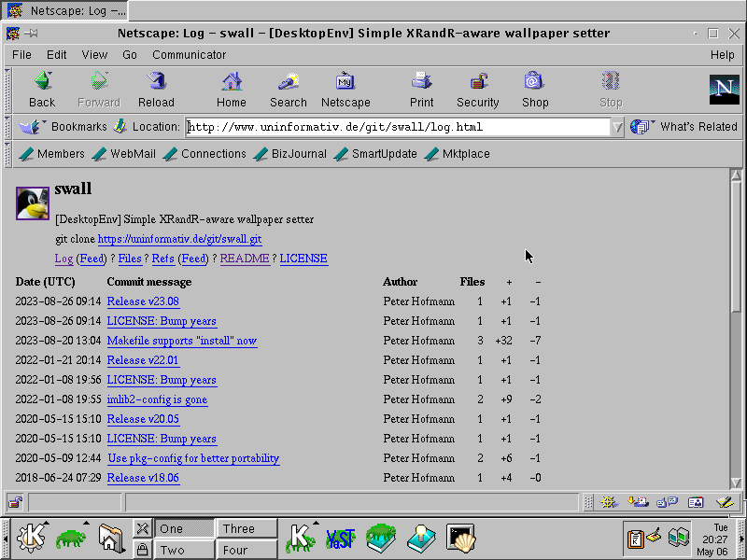Viewport: 747px width, 560px height.
Task: Open the Release v20.05 commit
Action: (x=143, y=419)
